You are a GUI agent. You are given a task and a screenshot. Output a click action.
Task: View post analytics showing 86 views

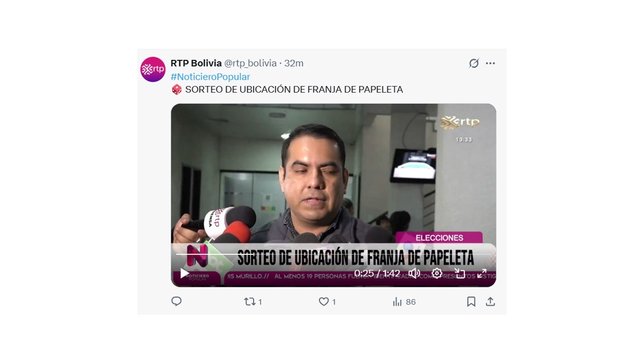click(x=404, y=302)
